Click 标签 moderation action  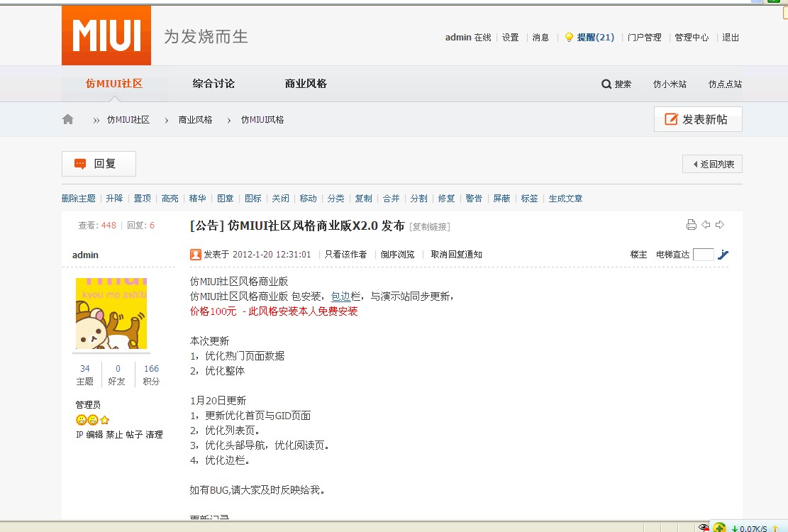coord(529,199)
